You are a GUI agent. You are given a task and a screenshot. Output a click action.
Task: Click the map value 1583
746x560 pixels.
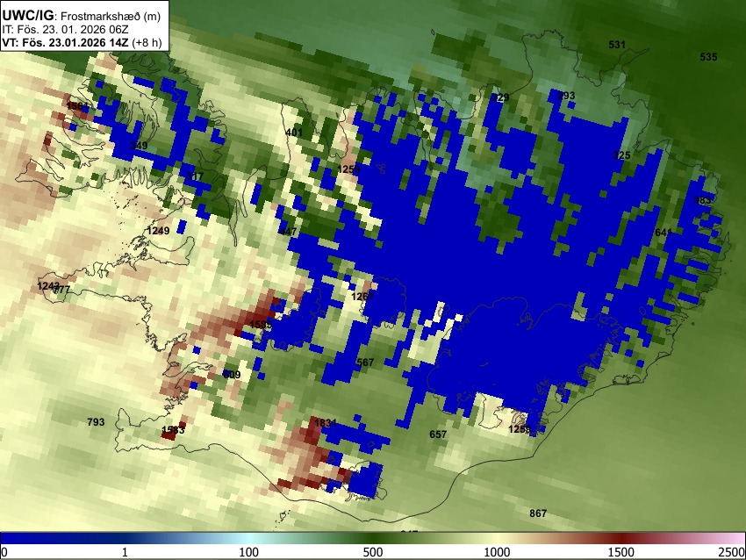(x=173, y=430)
